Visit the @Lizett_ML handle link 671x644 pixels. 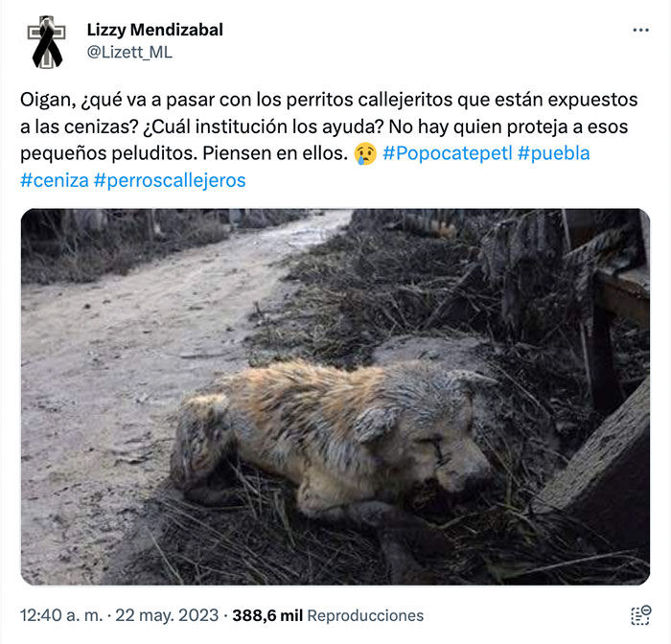129,52
